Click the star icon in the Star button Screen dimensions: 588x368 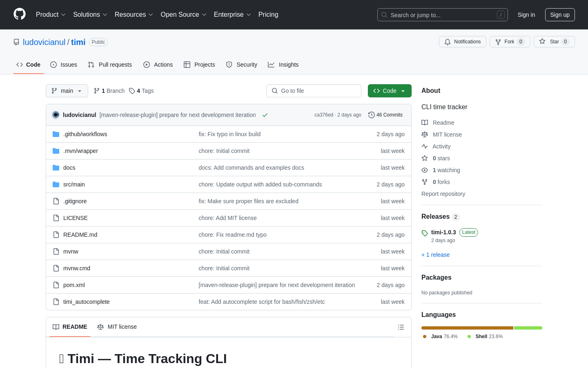pyautogui.click(x=542, y=41)
